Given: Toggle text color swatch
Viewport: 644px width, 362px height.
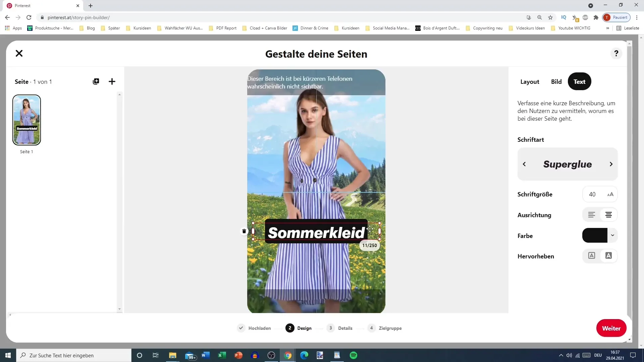Looking at the screenshot, I should 596,235.
